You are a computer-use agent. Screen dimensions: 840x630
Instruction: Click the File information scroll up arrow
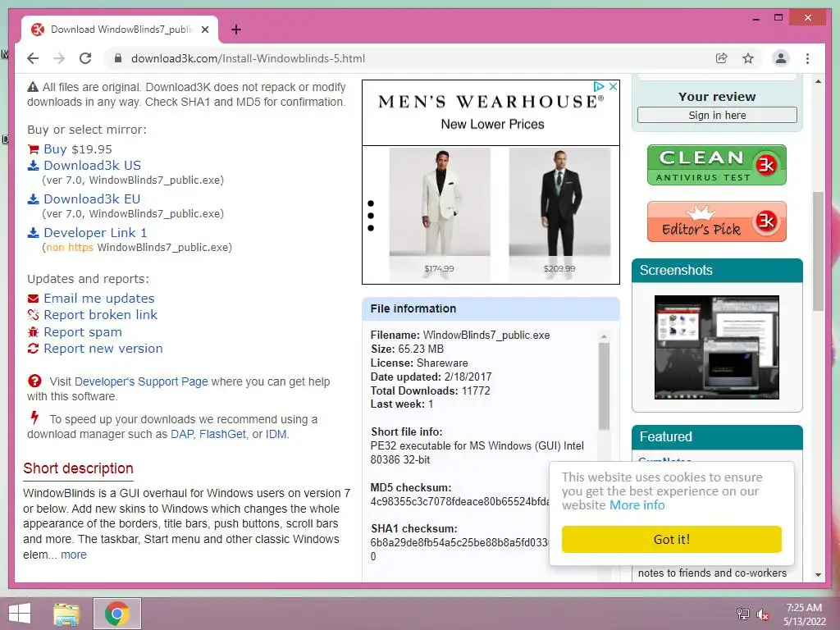pyautogui.click(x=604, y=337)
